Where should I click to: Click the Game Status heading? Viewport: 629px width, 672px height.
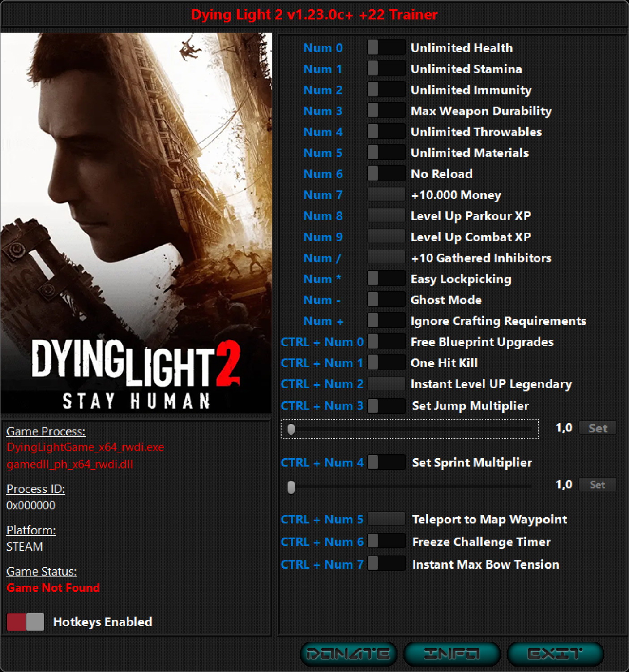coord(42,572)
